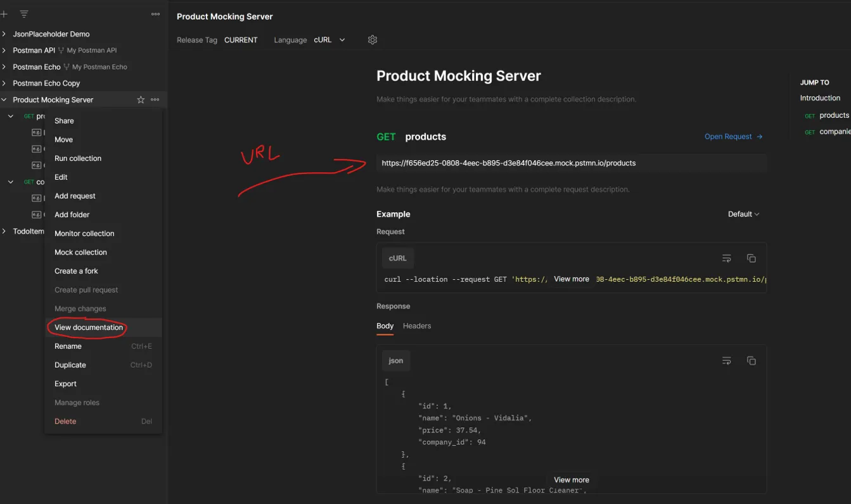Click the cURL language label chip
Viewport: 851px width, 504px height.
tap(398, 258)
